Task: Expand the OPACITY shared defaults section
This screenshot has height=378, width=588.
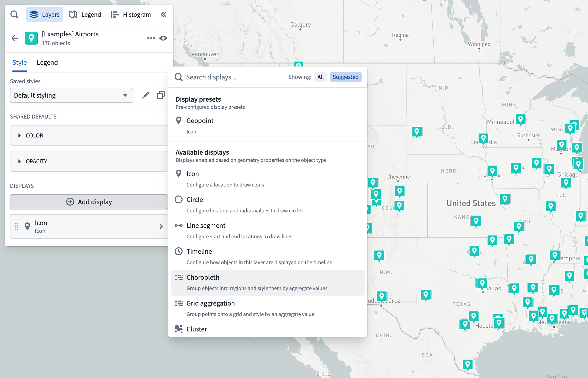Action: pyautogui.click(x=36, y=161)
